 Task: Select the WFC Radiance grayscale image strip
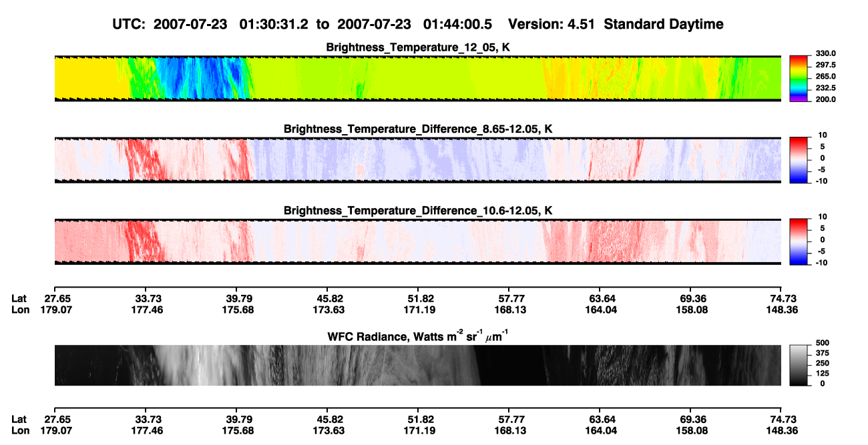pos(417,365)
